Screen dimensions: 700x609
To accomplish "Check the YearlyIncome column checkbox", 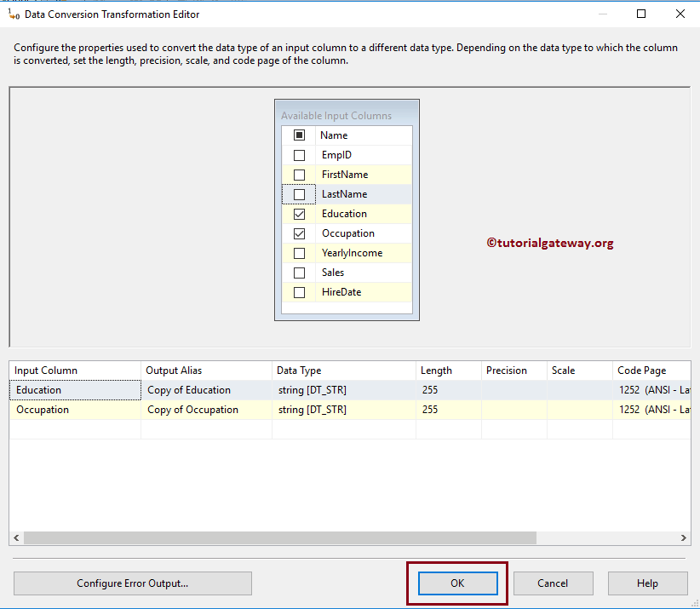I will pyautogui.click(x=299, y=252).
